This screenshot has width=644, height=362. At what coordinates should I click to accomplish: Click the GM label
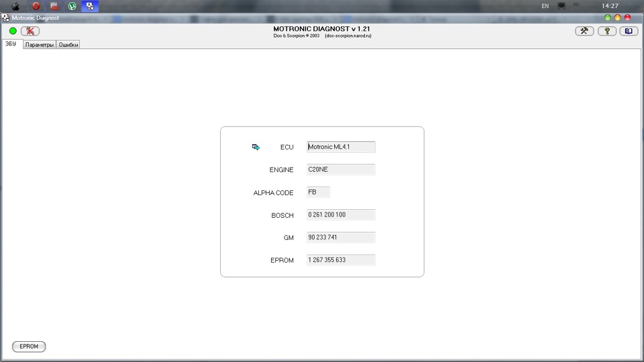click(x=288, y=237)
